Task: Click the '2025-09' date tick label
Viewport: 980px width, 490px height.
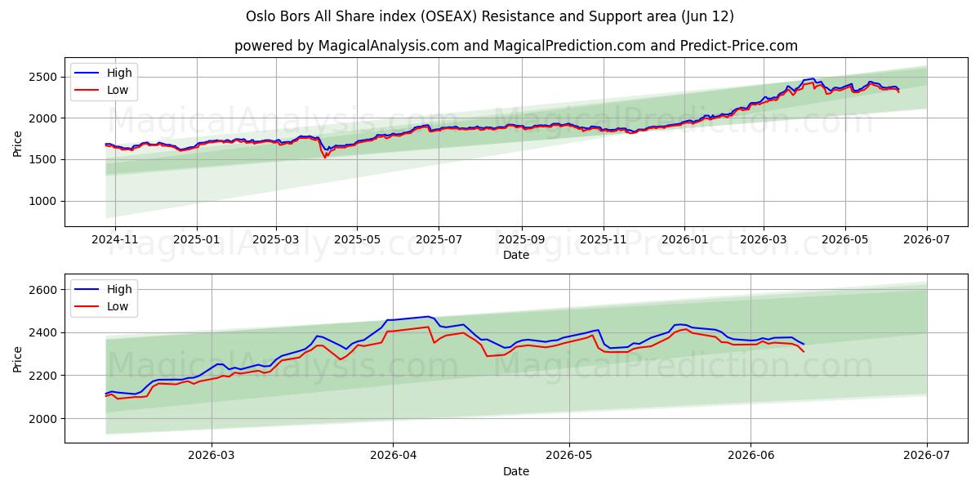Action: pos(522,239)
